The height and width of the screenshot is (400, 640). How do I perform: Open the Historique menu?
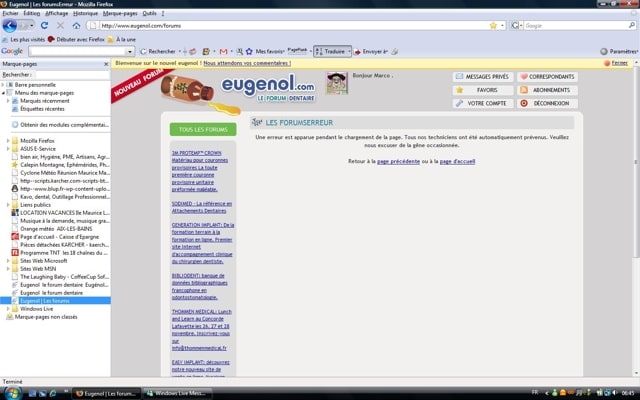click(x=85, y=13)
